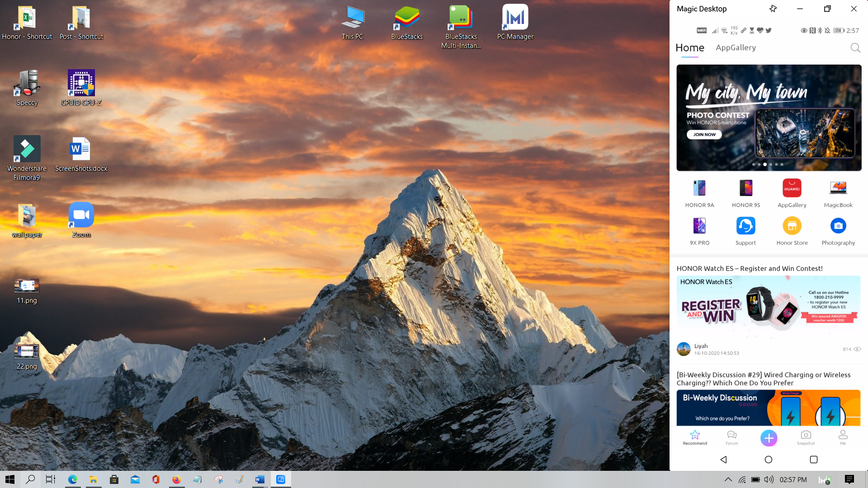
Task: Open the Snapshot camera icon
Action: pyautogui.click(x=806, y=436)
